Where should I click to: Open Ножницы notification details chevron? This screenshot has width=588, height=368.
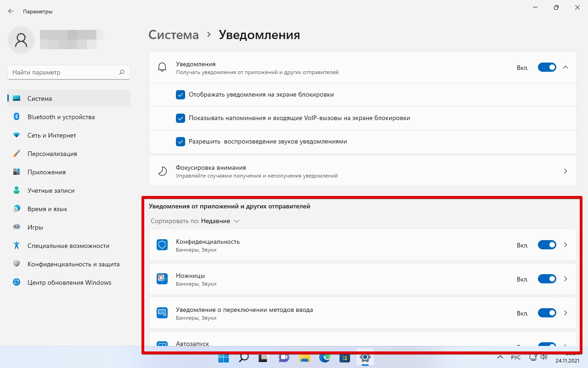[565, 279]
